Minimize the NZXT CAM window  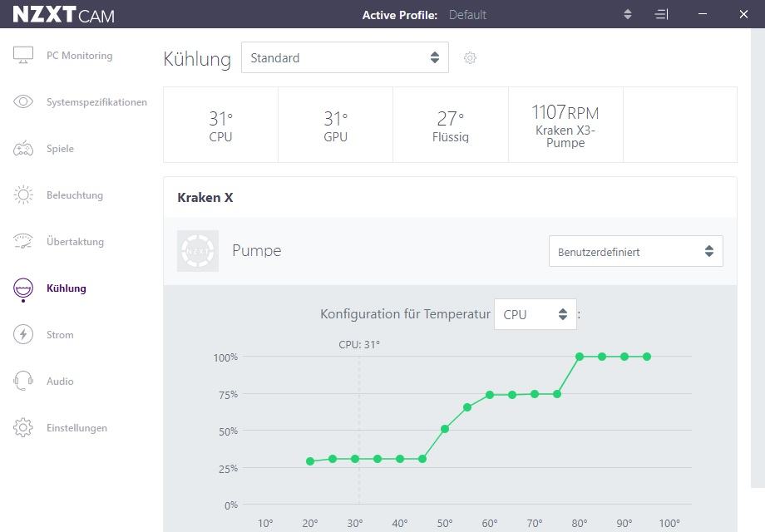coord(703,14)
